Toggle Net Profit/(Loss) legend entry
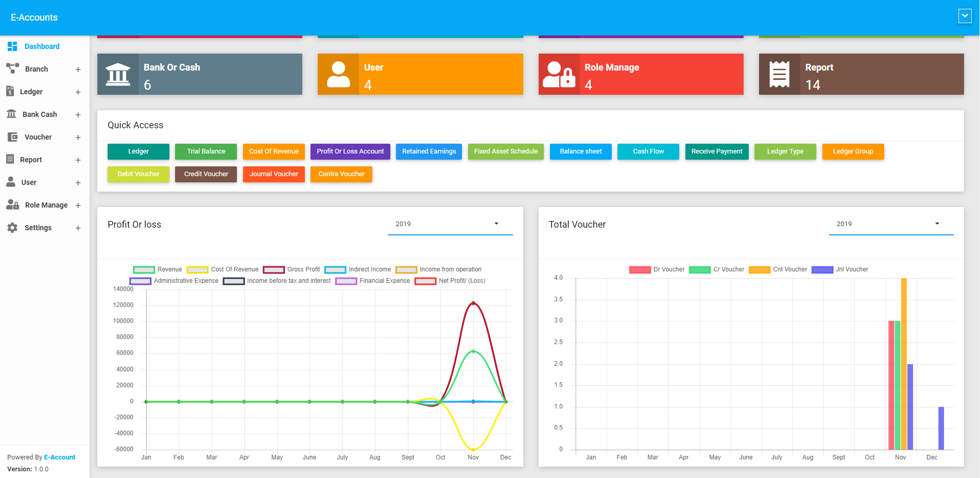The image size is (980, 478). click(x=450, y=281)
